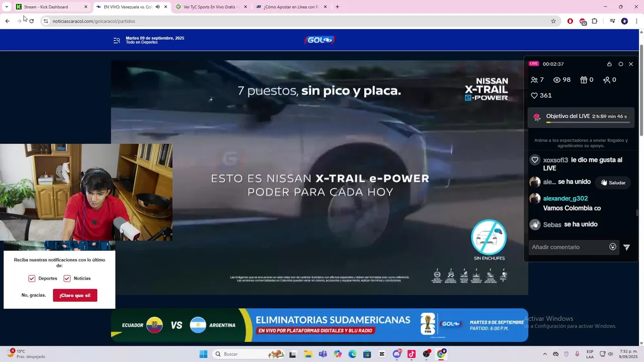This screenshot has height=362, width=644.
Task: Open Discord from the taskbar
Action: click(397, 354)
